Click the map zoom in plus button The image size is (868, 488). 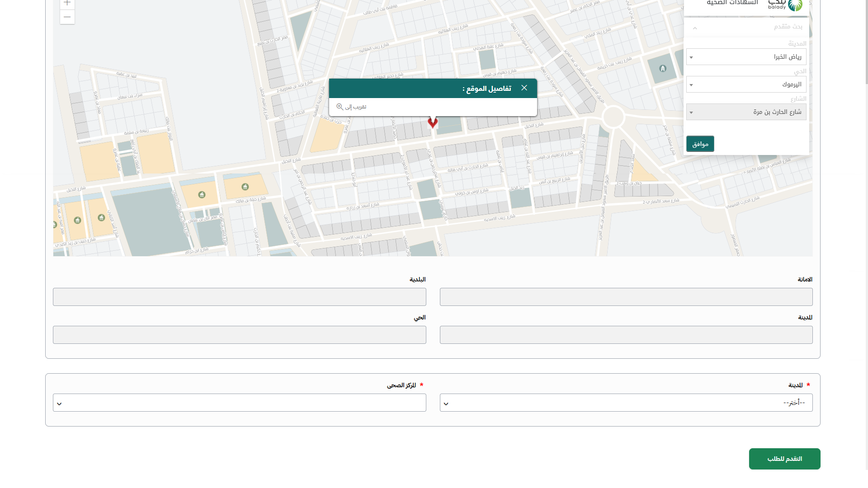pos(67,3)
